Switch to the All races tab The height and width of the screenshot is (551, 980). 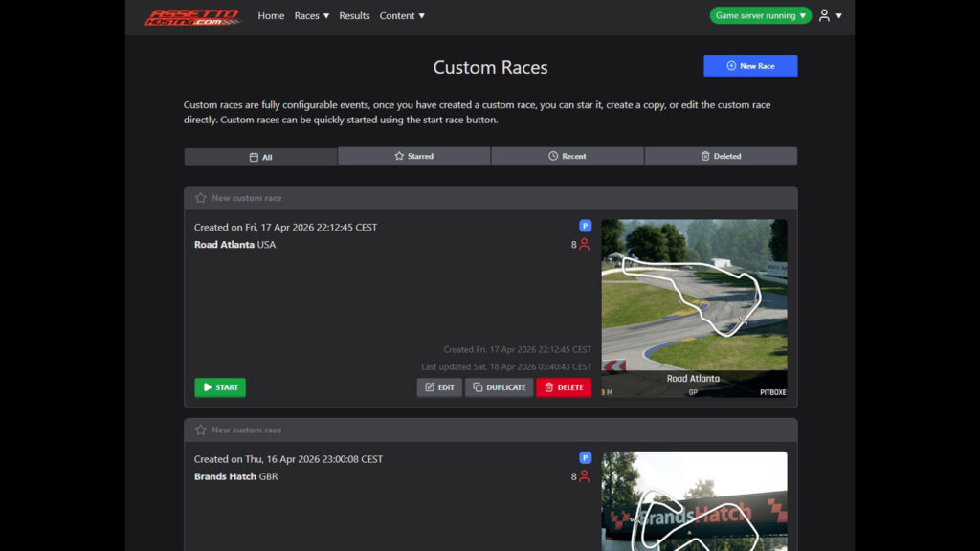(x=260, y=157)
